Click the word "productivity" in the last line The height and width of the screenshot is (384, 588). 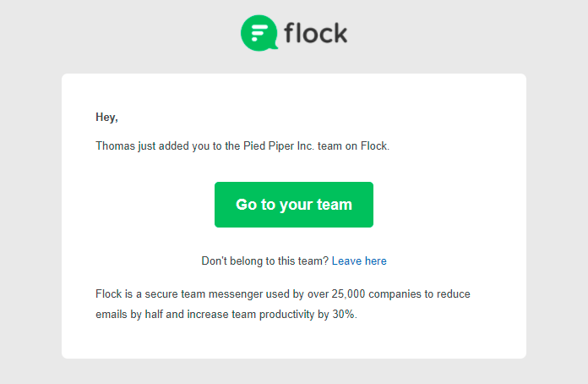287,314
